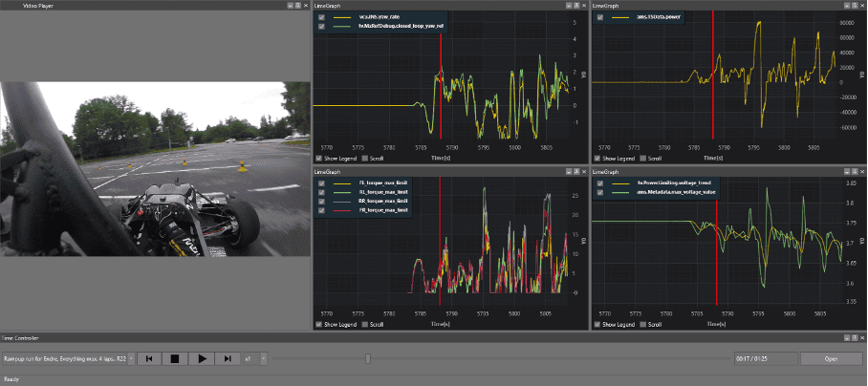The image size is (868, 386).
Task: Enable Scroll on the torque limit graph
Action: click(366, 325)
